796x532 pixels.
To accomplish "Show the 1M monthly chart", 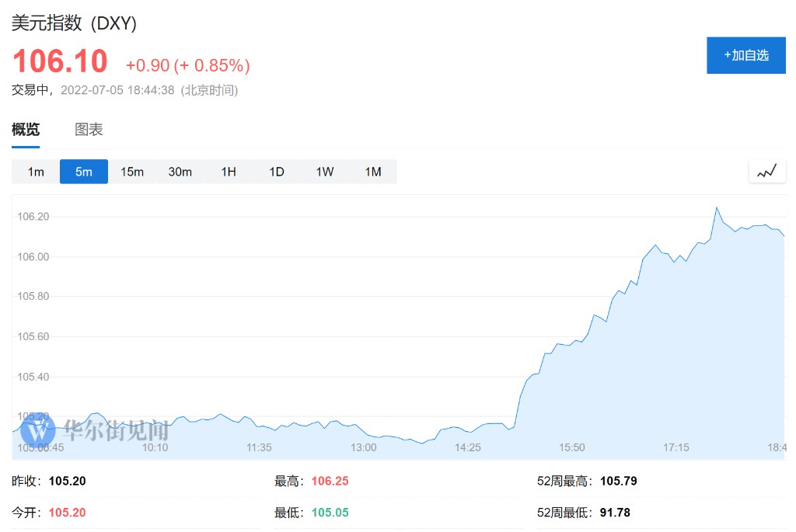I will (x=373, y=172).
